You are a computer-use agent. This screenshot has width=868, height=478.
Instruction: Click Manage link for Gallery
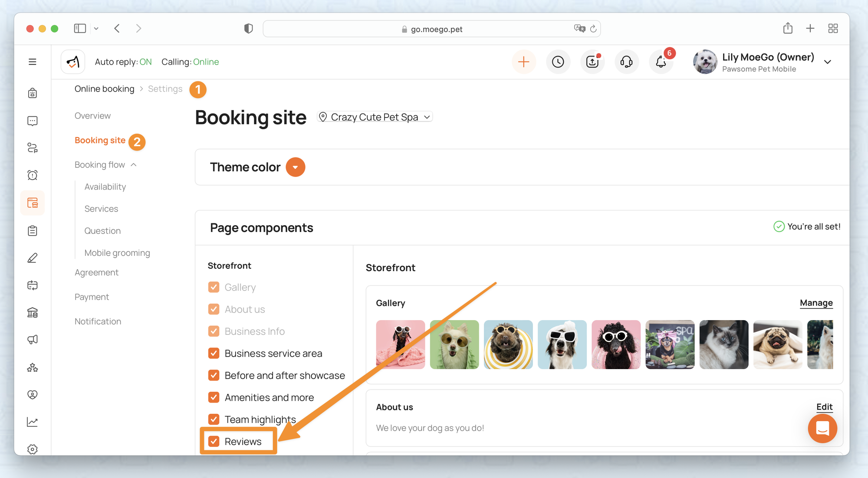click(x=816, y=303)
